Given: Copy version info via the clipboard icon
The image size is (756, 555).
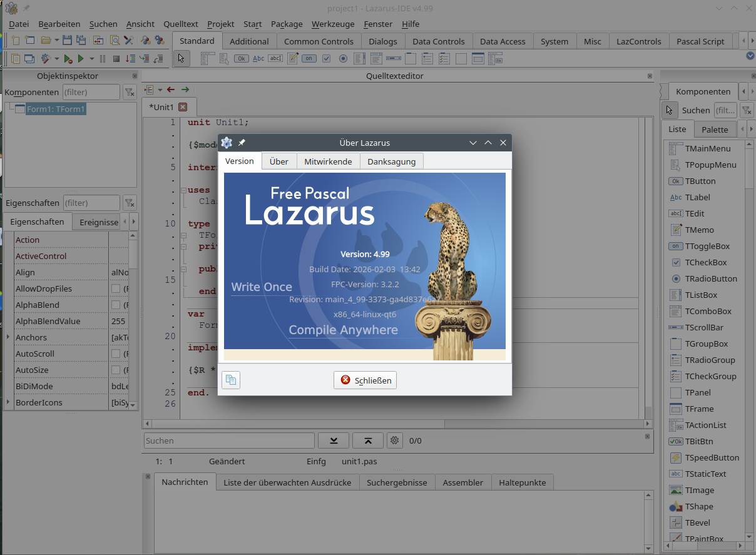Looking at the screenshot, I should (231, 380).
